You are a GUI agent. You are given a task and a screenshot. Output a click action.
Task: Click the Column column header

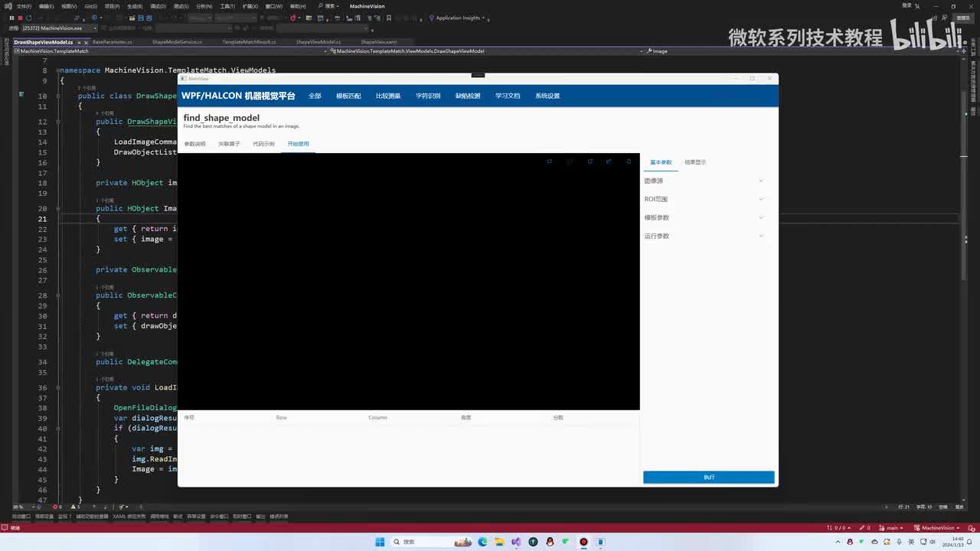[377, 418]
